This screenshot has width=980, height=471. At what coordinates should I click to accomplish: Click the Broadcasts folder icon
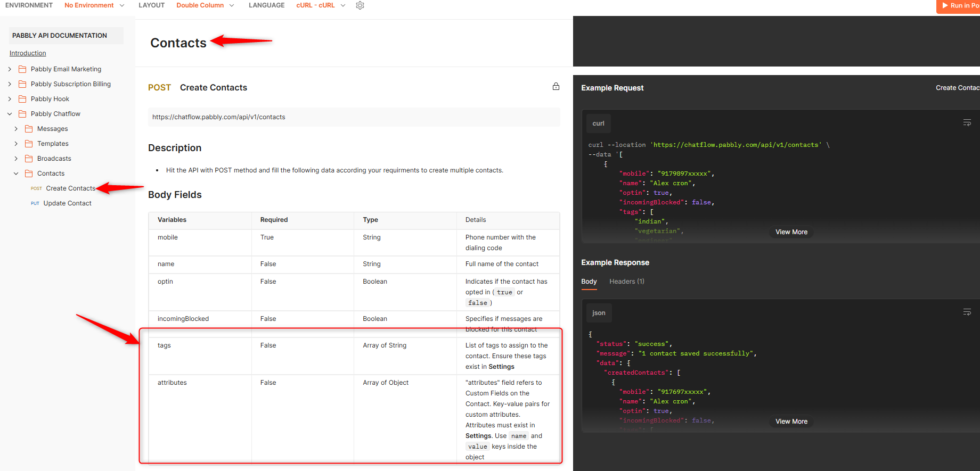point(29,159)
